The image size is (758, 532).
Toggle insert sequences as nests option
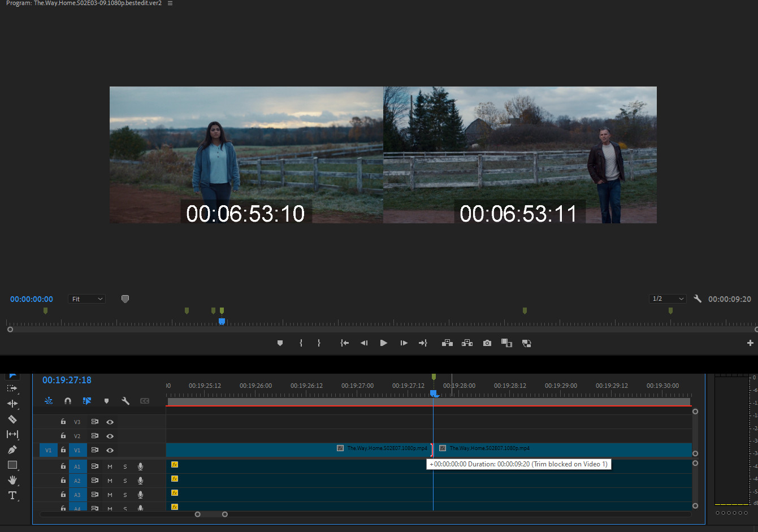tap(49, 401)
